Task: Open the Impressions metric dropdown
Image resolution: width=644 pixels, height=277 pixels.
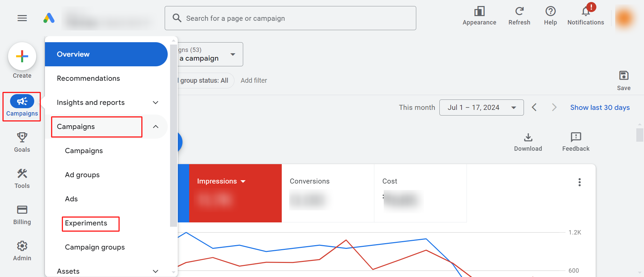Action: coord(221,181)
